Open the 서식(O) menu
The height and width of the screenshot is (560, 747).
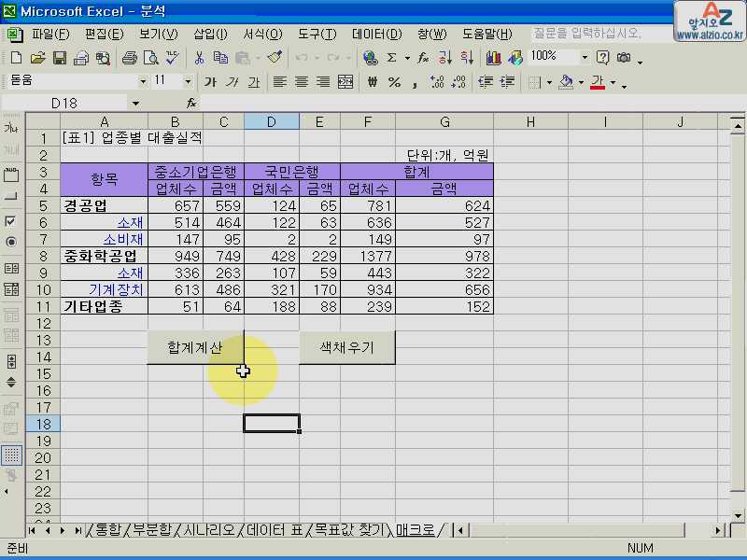click(x=262, y=34)
